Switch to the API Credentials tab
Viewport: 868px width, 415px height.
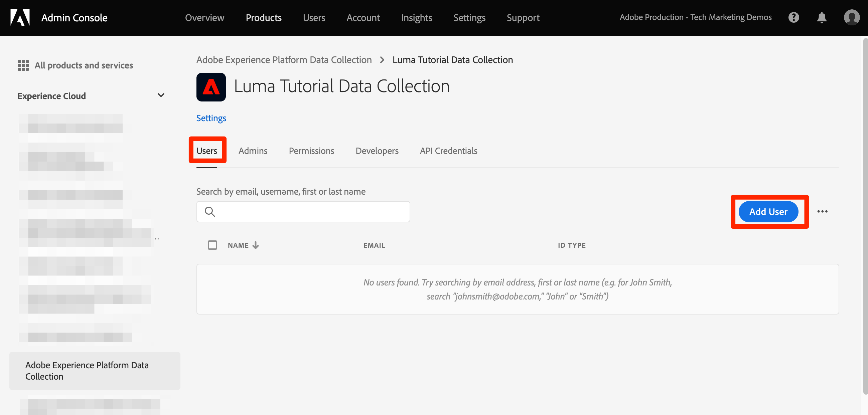coord(448,151)
